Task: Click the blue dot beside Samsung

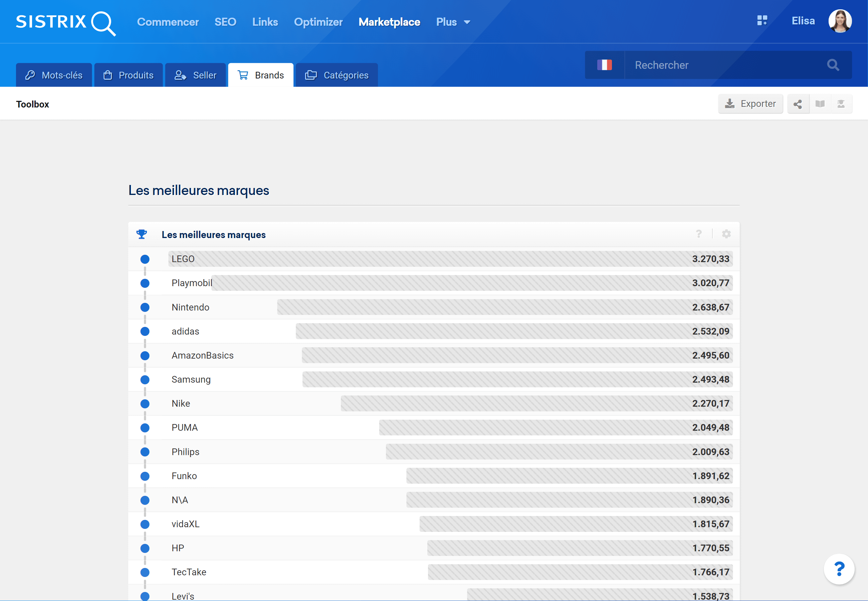Action: point(145,380)
